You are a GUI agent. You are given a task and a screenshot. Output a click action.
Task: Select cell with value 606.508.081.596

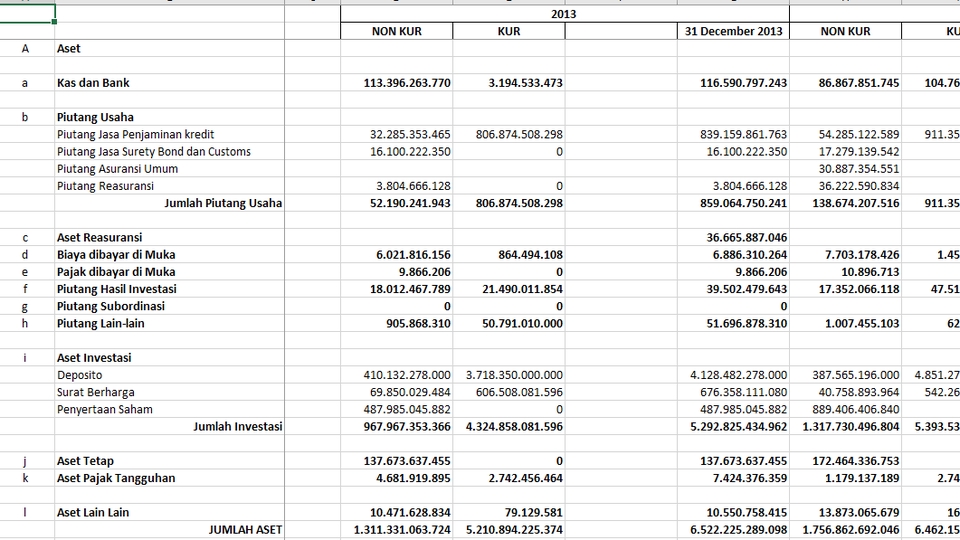[509, 391]
